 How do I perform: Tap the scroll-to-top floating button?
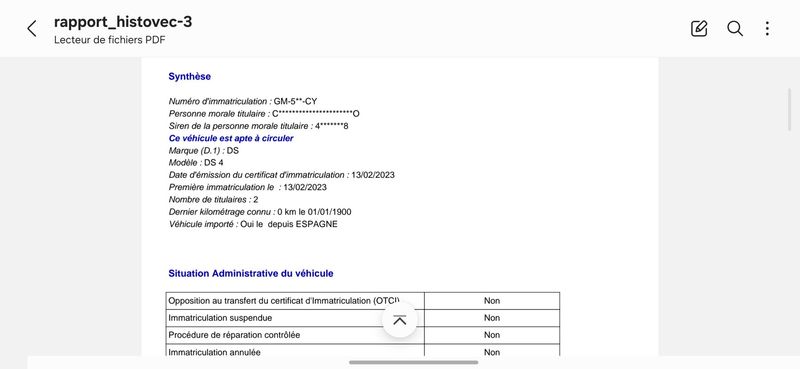[x=400, y=320]
